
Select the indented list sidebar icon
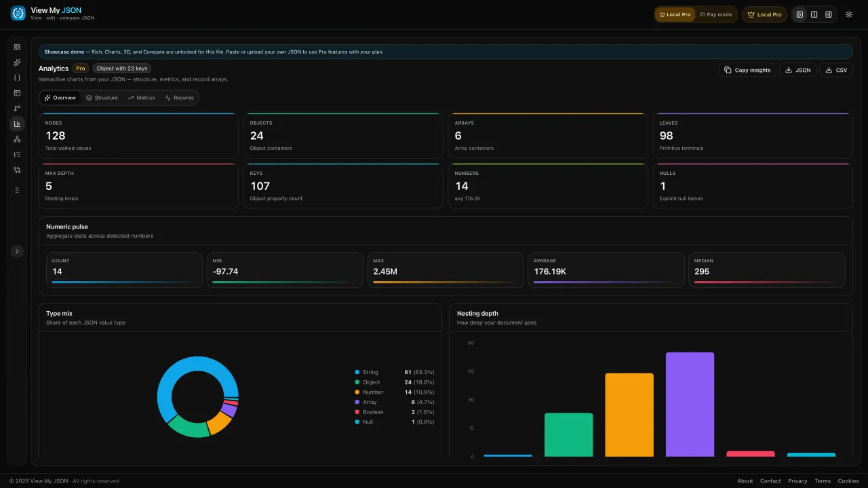[x=17, y=155]
